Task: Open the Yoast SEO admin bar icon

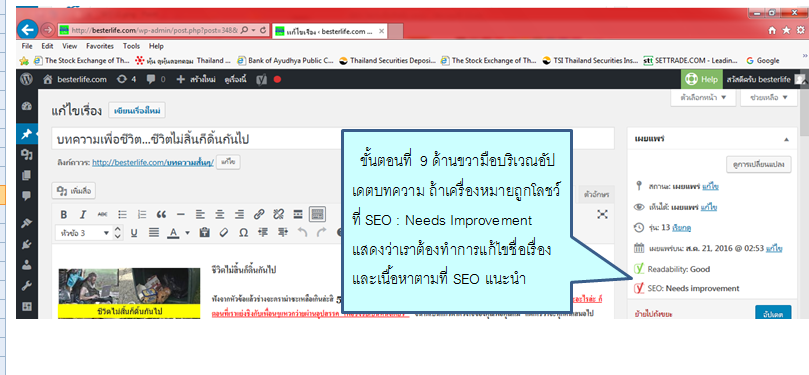Action: click(262, 79)
